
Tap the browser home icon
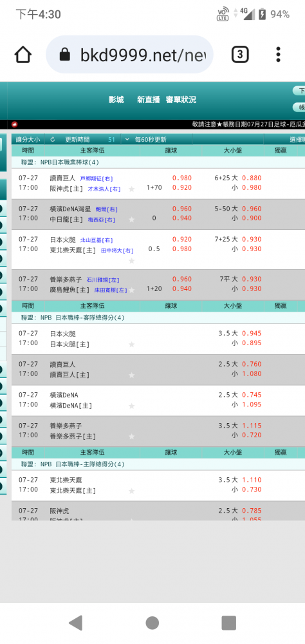click(x=23, y=54)
